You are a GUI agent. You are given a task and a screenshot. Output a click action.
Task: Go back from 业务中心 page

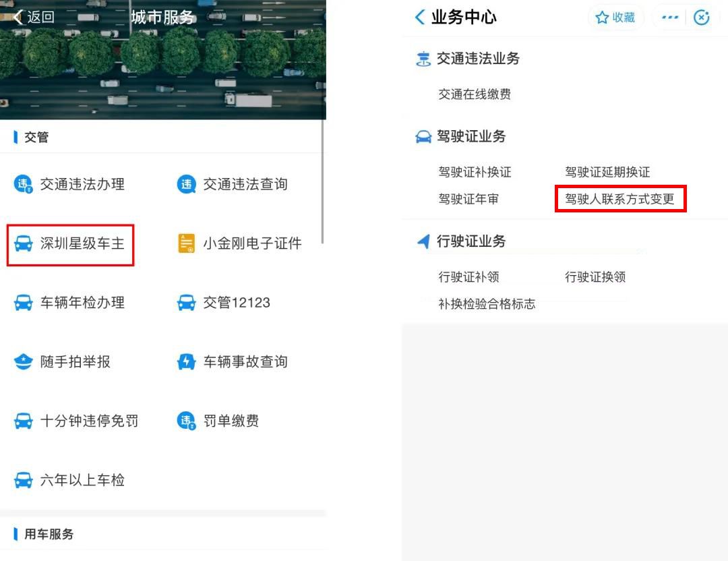(420, 18)
